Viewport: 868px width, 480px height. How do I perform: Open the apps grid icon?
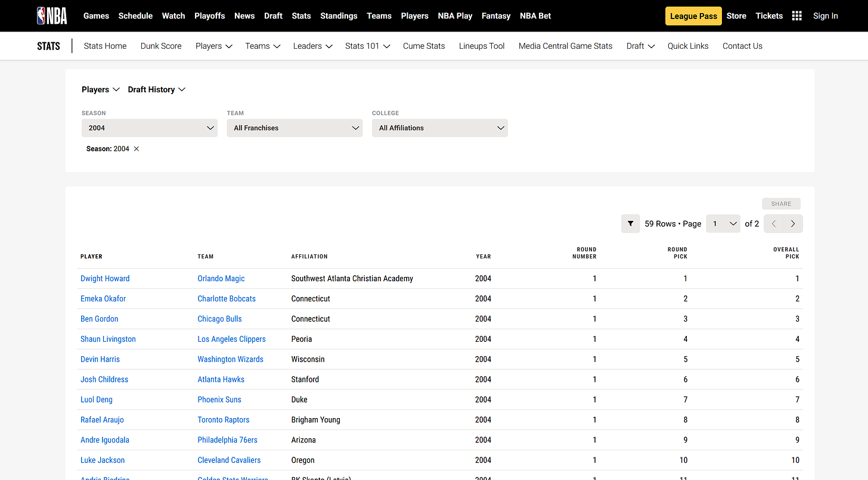pos(796,16)
